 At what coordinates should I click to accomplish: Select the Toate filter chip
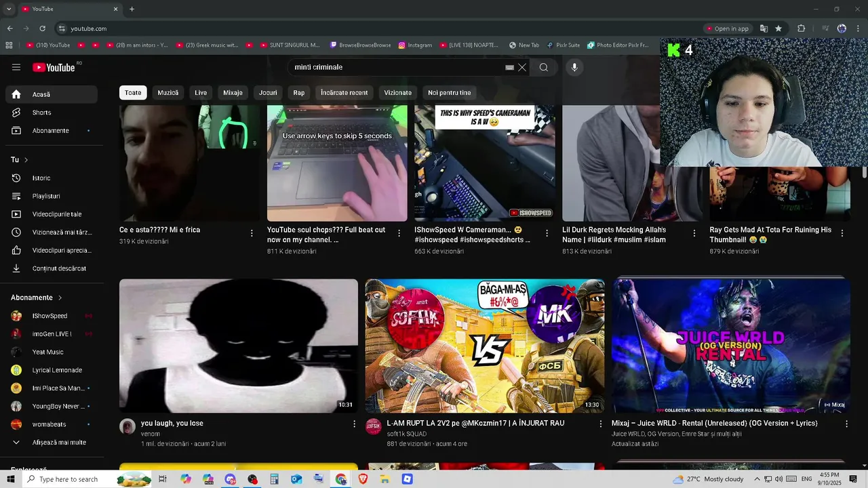[133, 93]
